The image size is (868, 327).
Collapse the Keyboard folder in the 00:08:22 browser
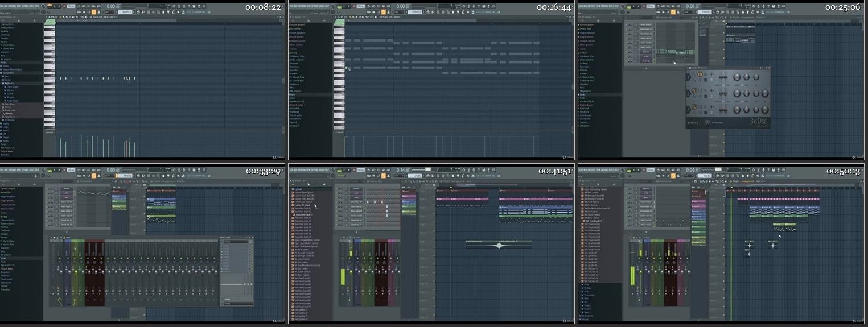9,83
